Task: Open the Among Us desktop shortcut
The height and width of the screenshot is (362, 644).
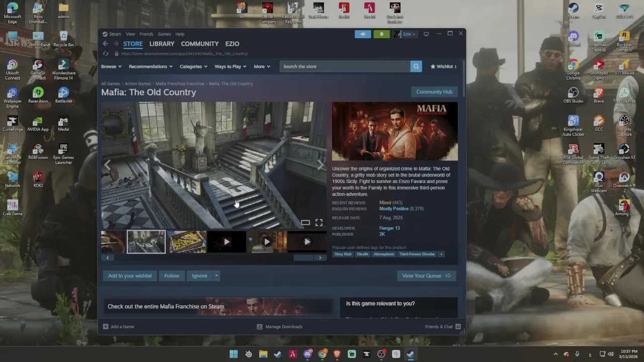Action: [624, 208]
